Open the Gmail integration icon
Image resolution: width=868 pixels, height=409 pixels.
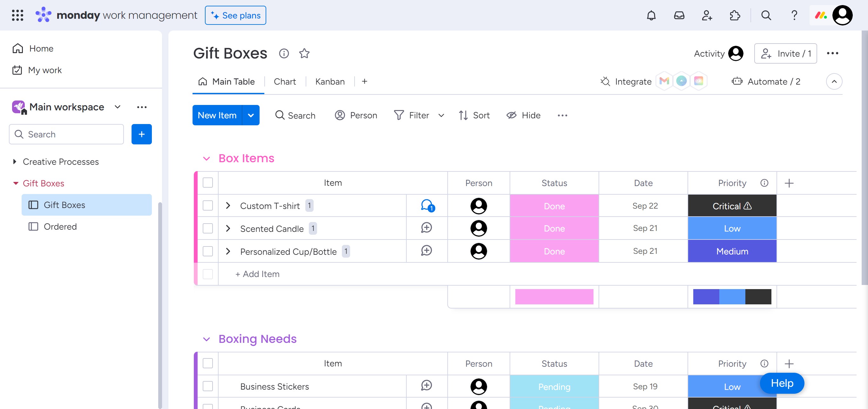[x=664, y=81]
